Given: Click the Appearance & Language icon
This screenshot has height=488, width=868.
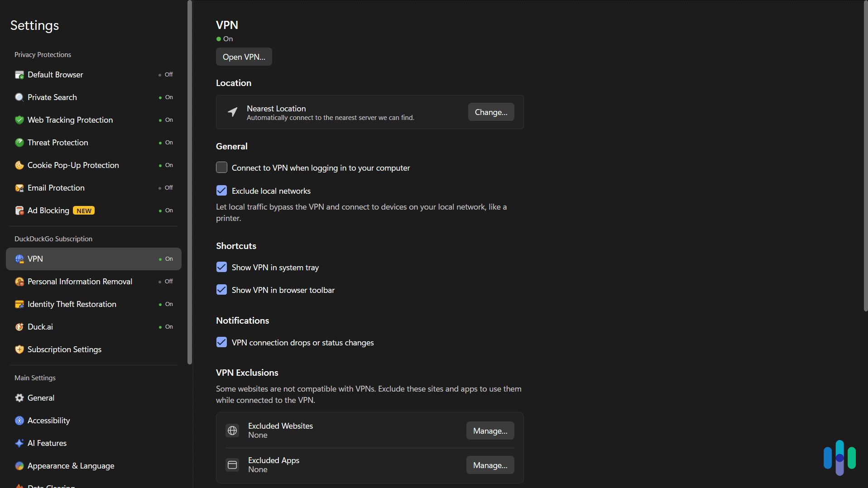Looking at the screenshot, I should 19,466.
